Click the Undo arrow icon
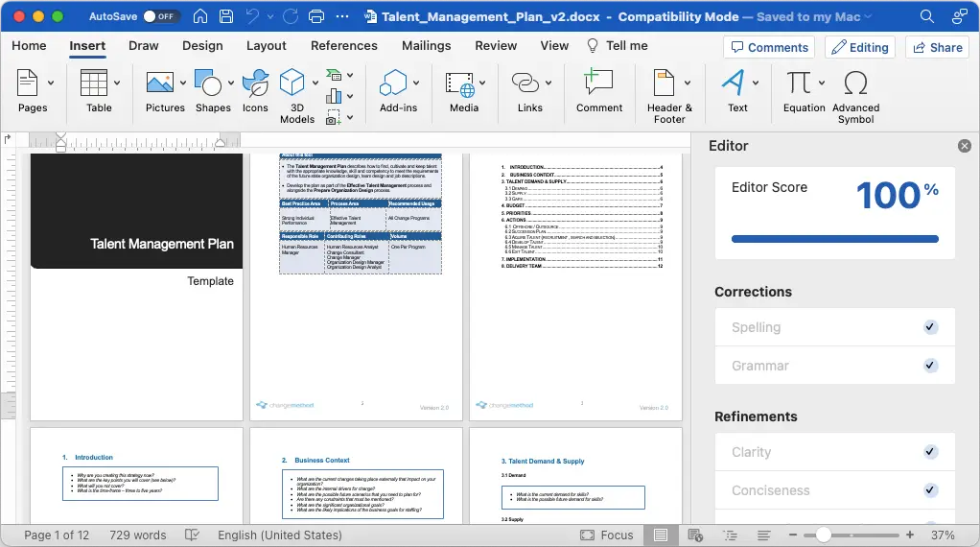980x547 pixels. [x=252, y=16]
